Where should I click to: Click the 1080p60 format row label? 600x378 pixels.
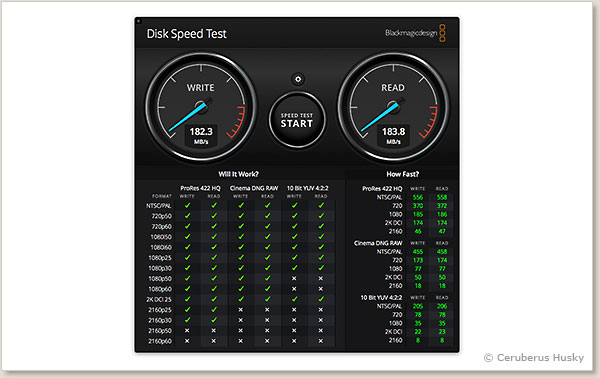(160, 289)
